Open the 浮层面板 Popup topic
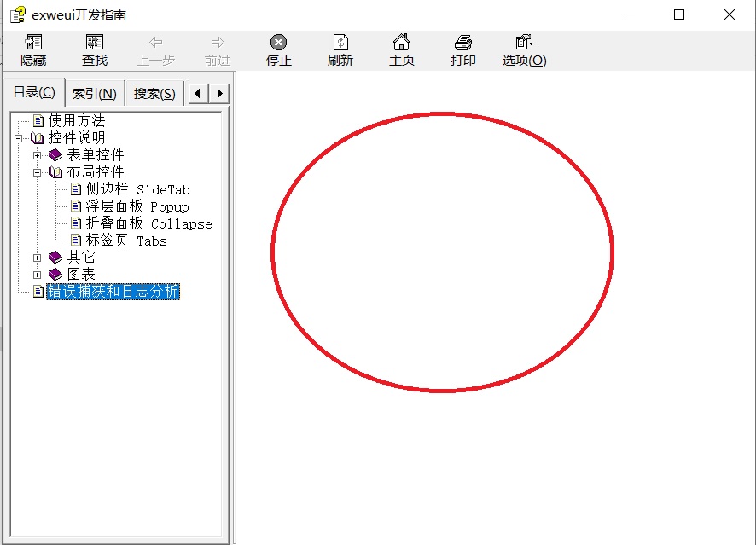 [x=137, y=206]
